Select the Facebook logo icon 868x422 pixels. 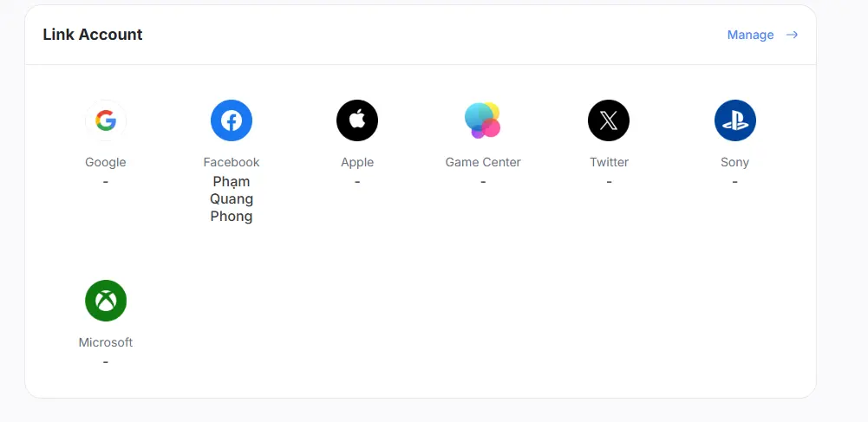coord(232,120)
